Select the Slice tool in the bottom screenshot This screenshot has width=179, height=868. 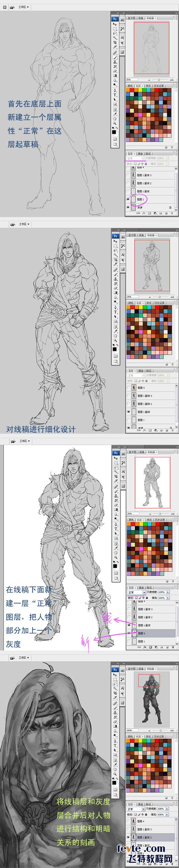[x=116, y=698]
